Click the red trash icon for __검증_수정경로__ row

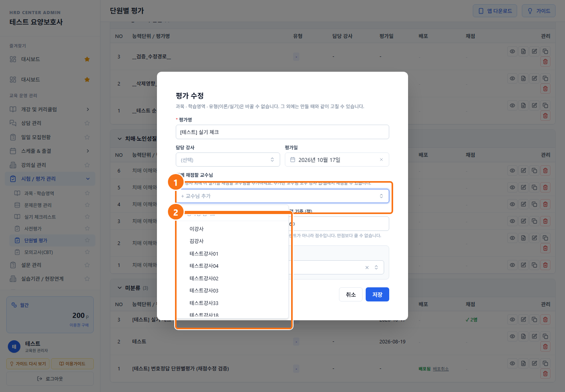tap(545, 62)
